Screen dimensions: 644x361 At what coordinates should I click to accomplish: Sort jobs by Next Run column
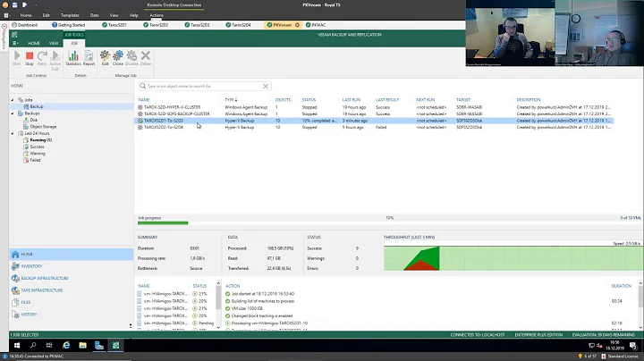pos(425,100)
